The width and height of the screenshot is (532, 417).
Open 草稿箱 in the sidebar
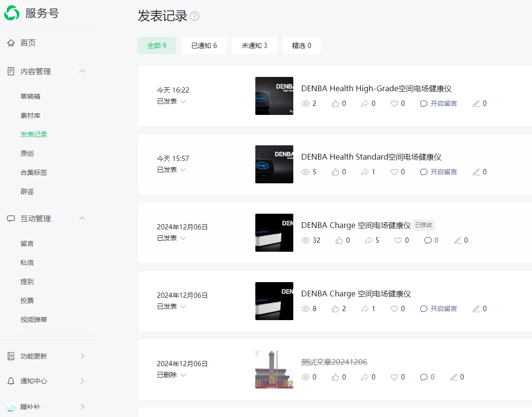pyautogui.click(x=30, y=96)
